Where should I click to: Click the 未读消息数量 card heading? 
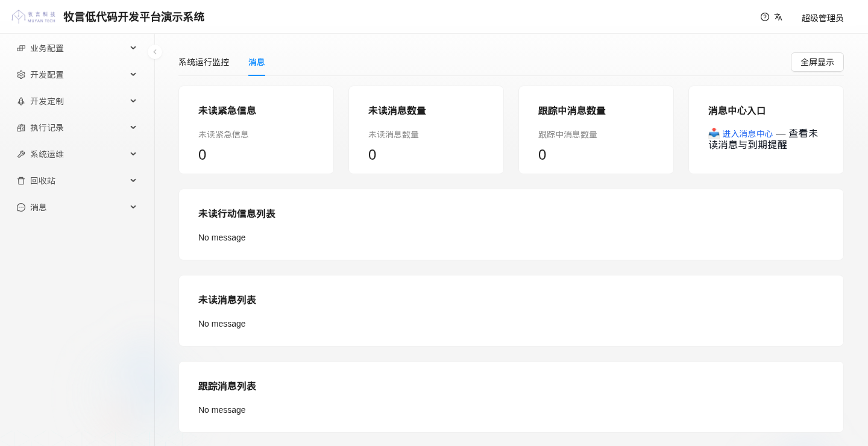tap(397, 110)
